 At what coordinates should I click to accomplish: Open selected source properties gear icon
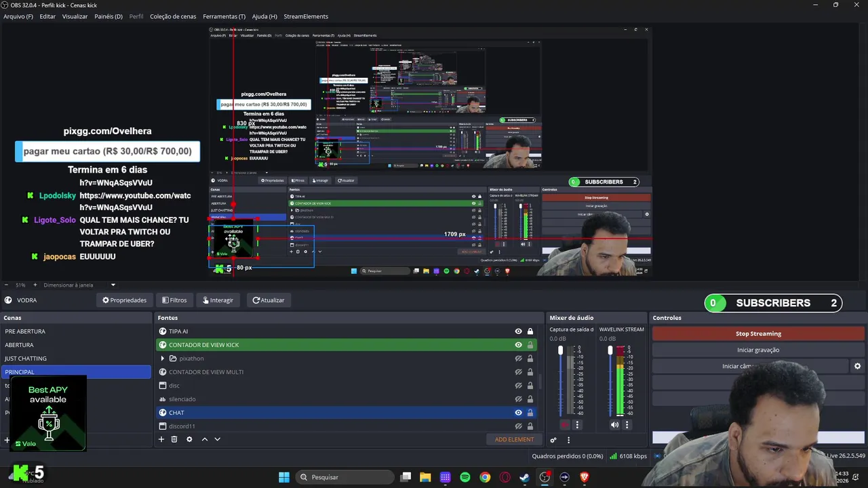pos(189,439)
